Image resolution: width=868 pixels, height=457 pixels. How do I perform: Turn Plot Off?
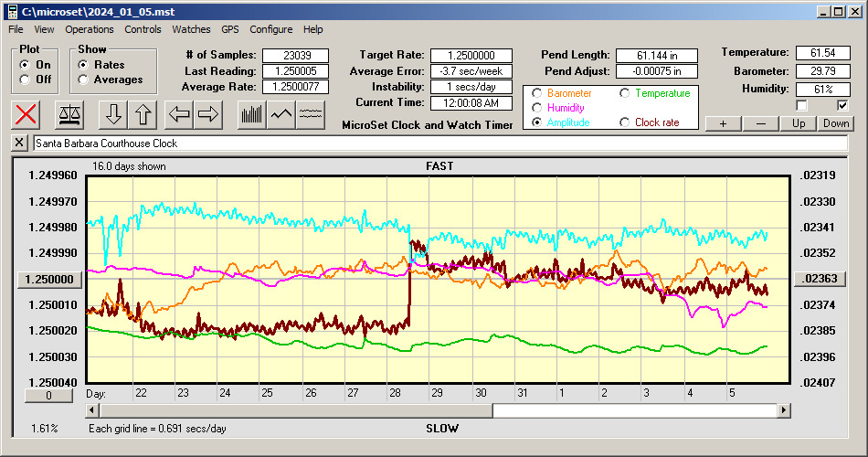pyautogui.click(x=25, y=80)
